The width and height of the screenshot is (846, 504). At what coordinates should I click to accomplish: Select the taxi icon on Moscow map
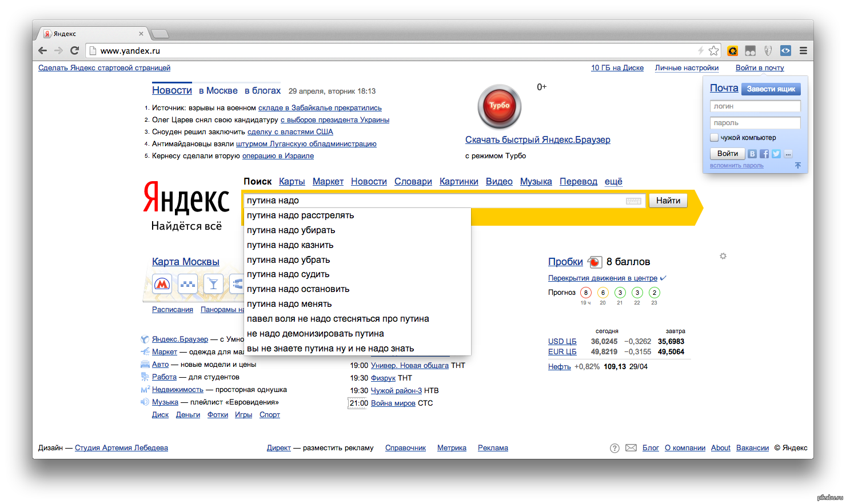pyautogui.click(x=187, y=283)
